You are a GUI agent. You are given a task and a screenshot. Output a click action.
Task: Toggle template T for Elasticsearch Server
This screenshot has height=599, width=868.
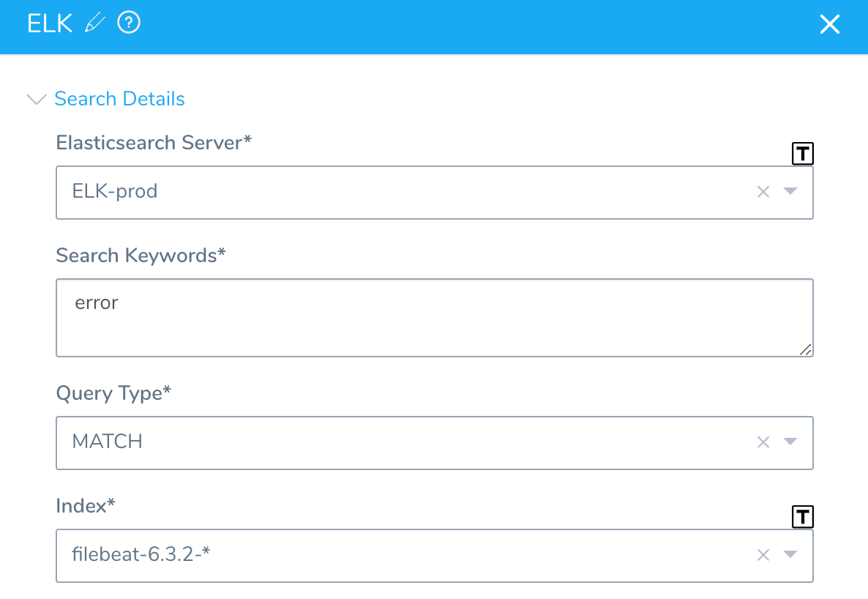802,154
